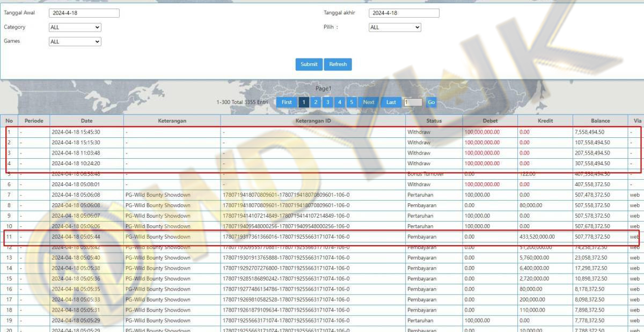Click the Keterangan ID column header

[313, 121]
